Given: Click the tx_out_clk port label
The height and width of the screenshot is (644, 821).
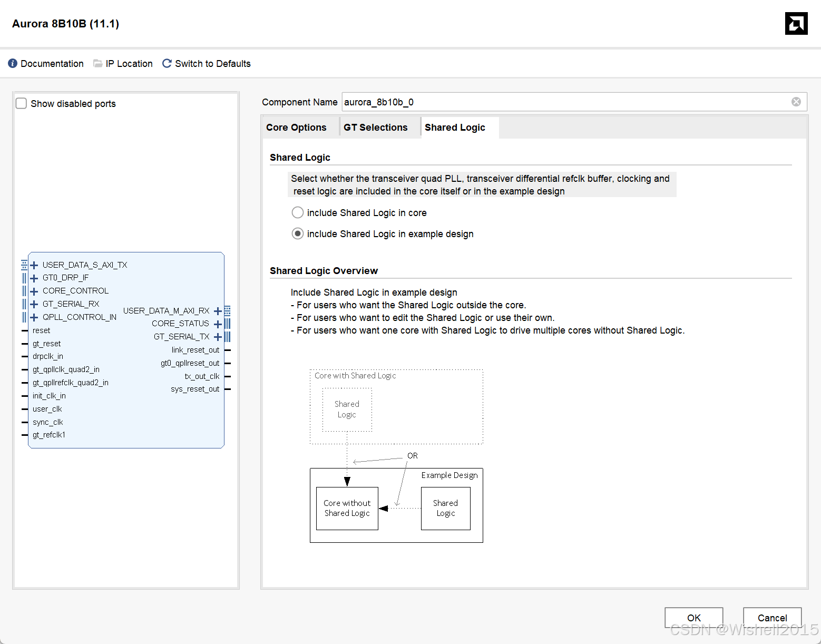Looking at the screenshot, I should [202, 376].
